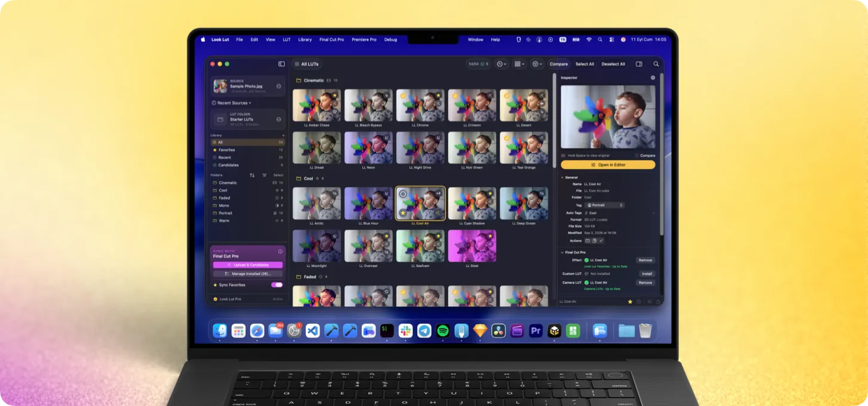Collapse the General section in Inspector
The image size is (868, 406).
[x=562, y=177]
